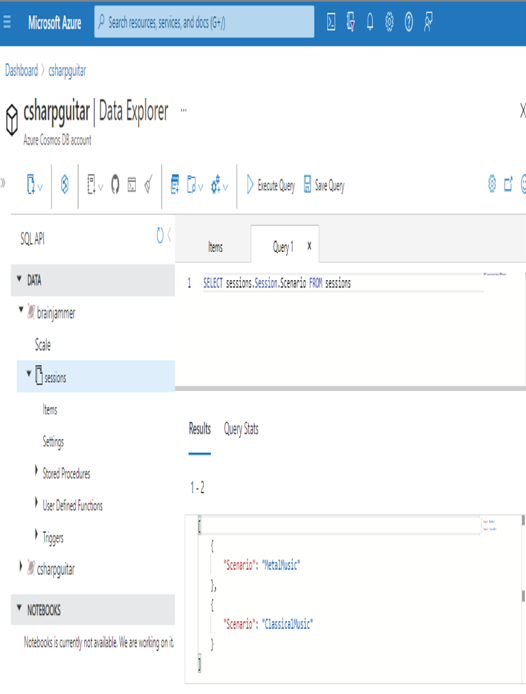Click the feedback person icon
Screen dimensions: 526x694
click(428, 22)
